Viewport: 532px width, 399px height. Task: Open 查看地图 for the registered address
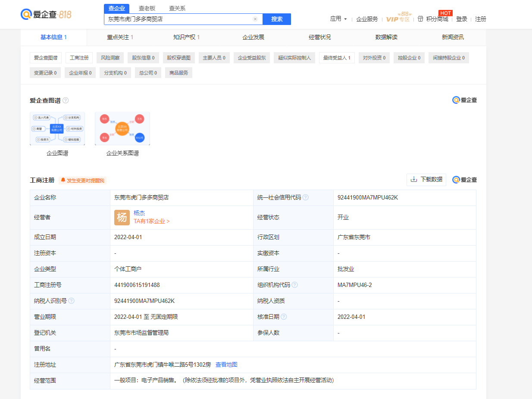tap(228, 364)
